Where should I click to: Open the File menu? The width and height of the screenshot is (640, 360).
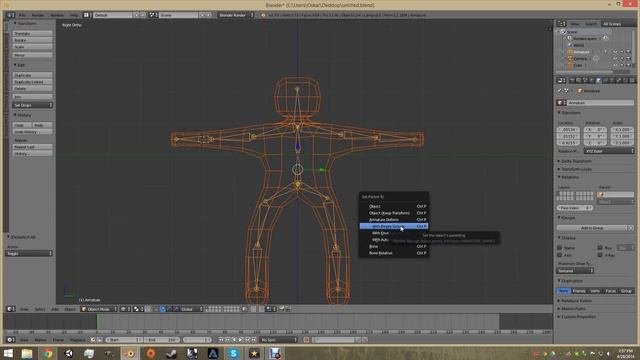[x=22, y=15]
